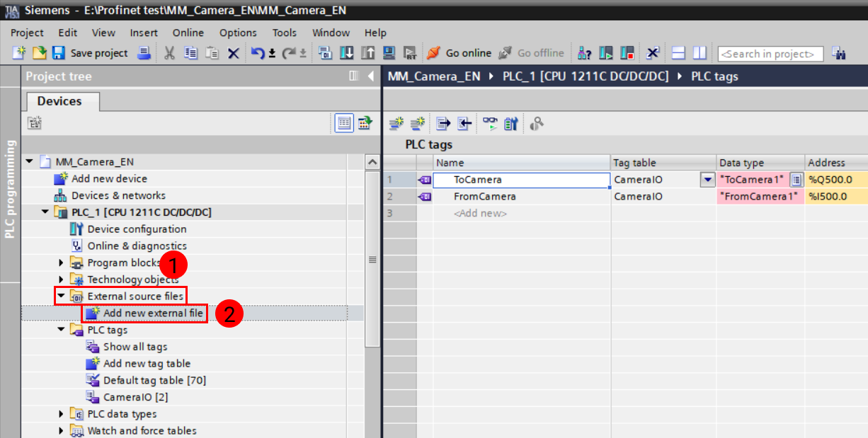Click the Accessible devices icon

click(584, 53)
